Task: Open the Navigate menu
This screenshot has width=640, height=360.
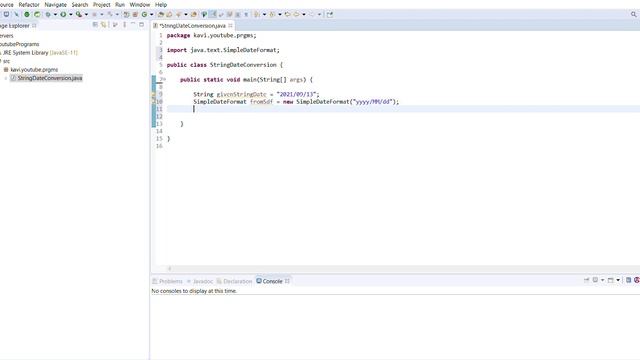Action: coord(56,4)
